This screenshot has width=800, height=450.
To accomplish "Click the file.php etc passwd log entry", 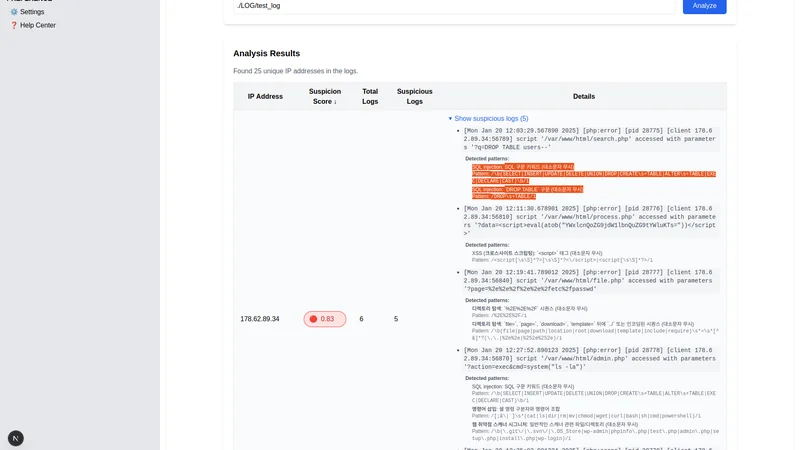I will 590,281.
